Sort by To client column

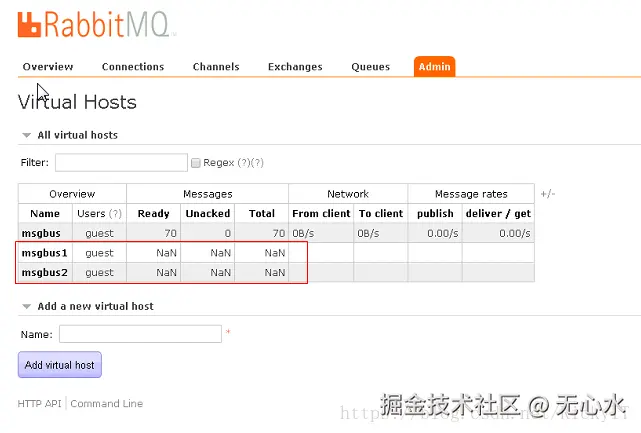click(x=381, y=213)
